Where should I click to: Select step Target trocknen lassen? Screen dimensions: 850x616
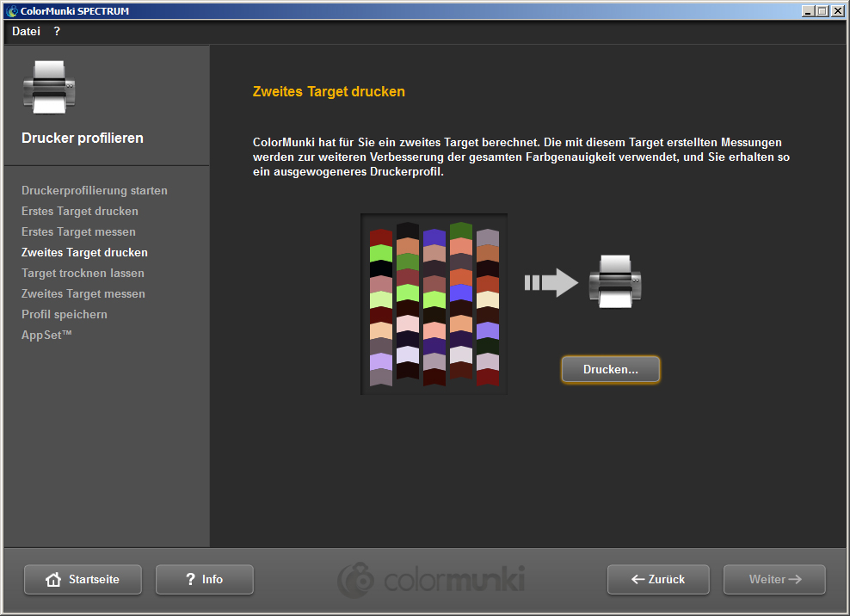point(83,273)
